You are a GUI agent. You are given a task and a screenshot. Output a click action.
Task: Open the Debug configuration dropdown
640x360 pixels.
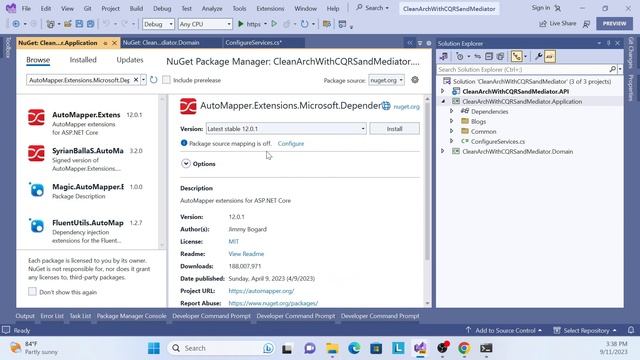158,24
